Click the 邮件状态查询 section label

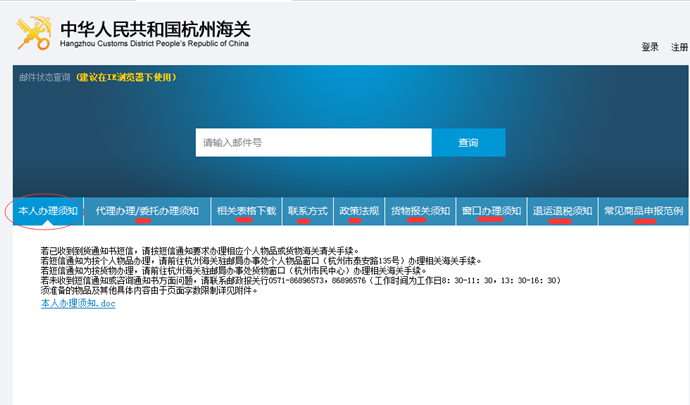43,77
